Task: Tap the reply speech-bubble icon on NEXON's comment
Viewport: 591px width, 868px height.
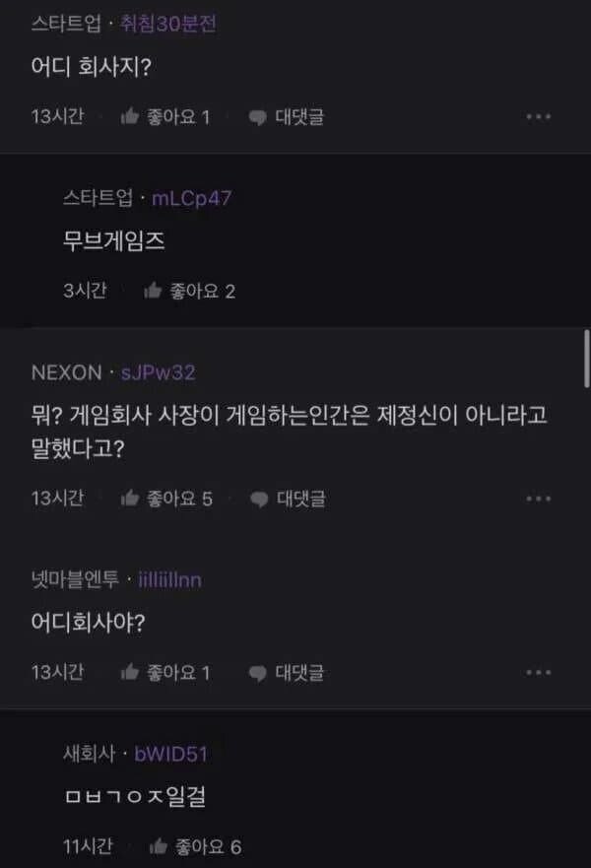Action: (x=256, y=499)
